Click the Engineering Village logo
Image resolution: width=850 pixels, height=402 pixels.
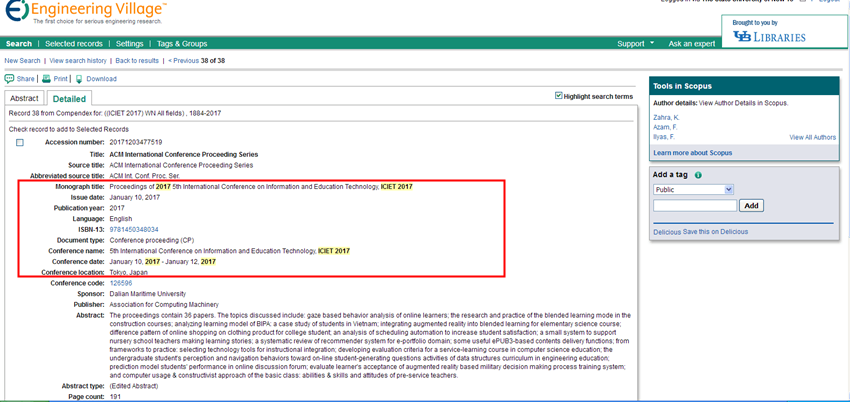click(84, 12)
